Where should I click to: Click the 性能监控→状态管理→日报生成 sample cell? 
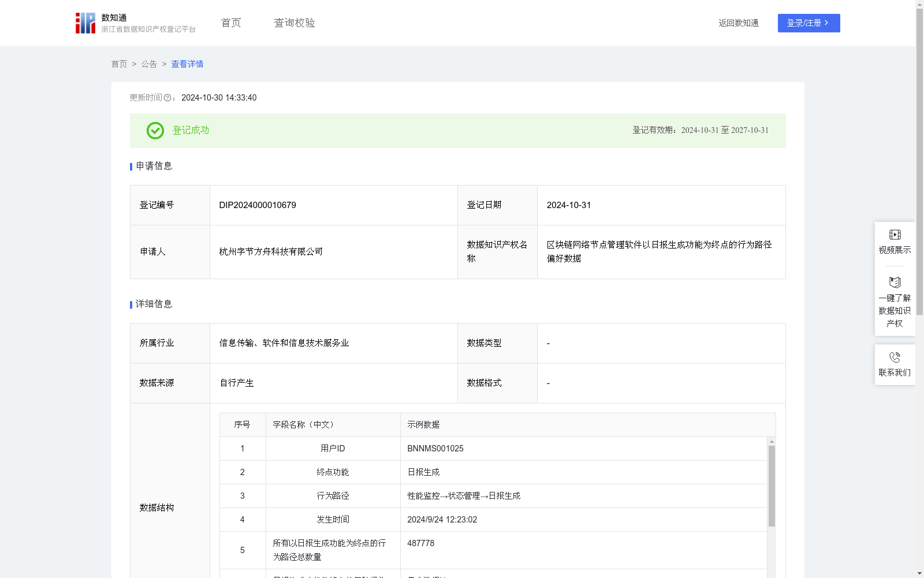(x=584, y=496)
